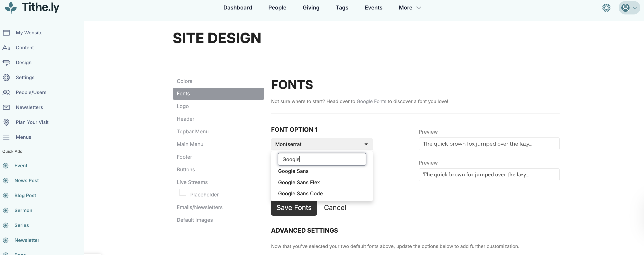This screenshot has width=644, height=255.
Task: Open the Dashboard tab
Action: coord(238,8)
